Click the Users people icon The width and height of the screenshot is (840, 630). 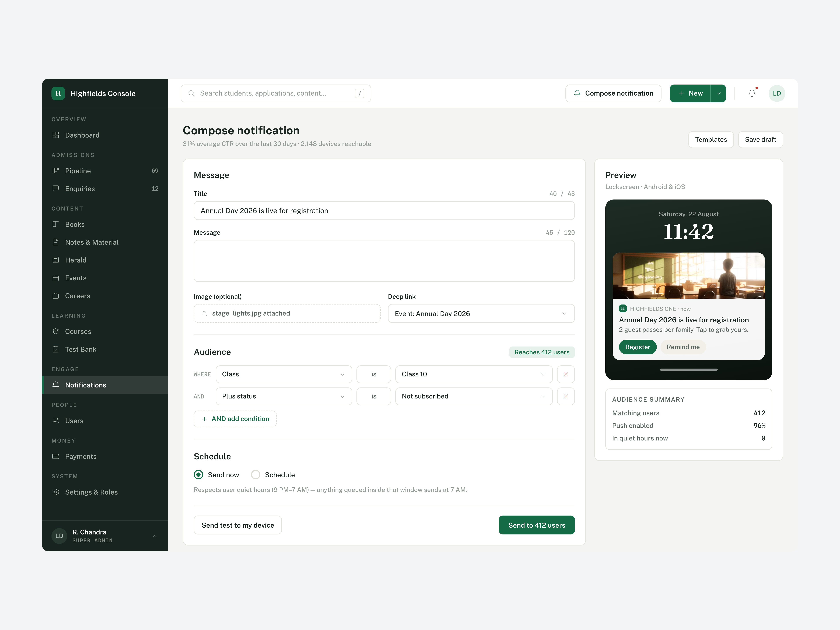point(56,421)
